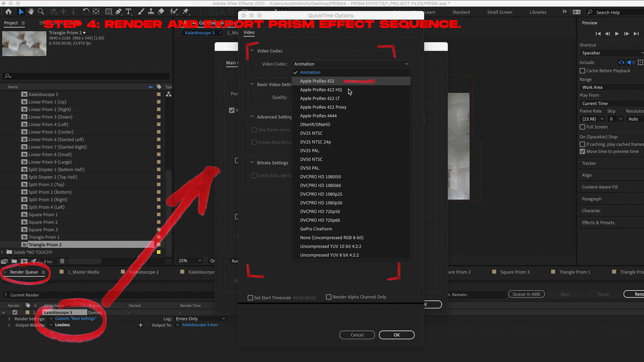Select the Puppet Pin tool
This screenshot has height=362, width=644.
(186, 11)
